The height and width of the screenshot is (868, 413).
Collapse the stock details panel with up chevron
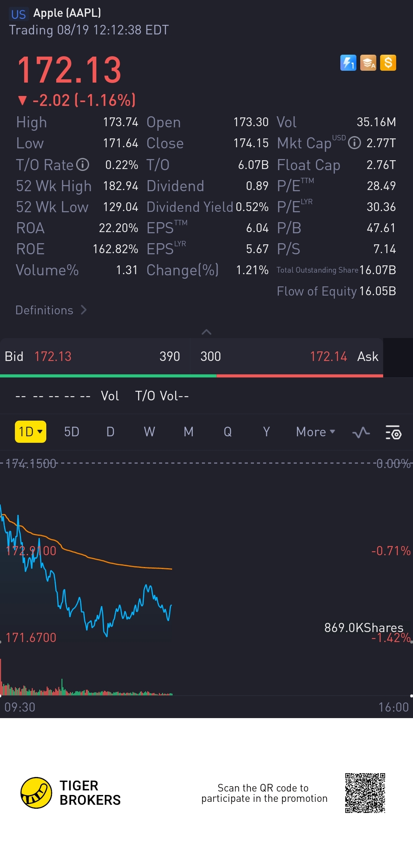pyautogui.click(x=206, y=332)
